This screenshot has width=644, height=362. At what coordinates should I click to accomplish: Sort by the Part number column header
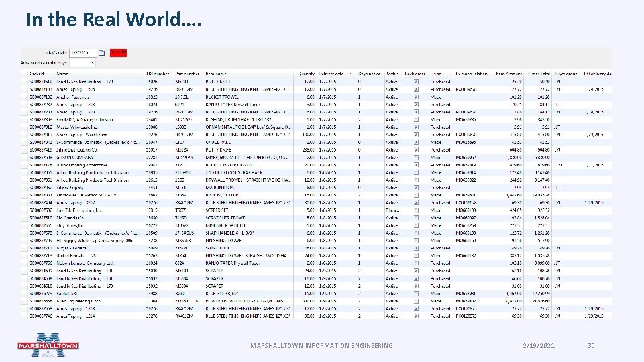[187, 74]
